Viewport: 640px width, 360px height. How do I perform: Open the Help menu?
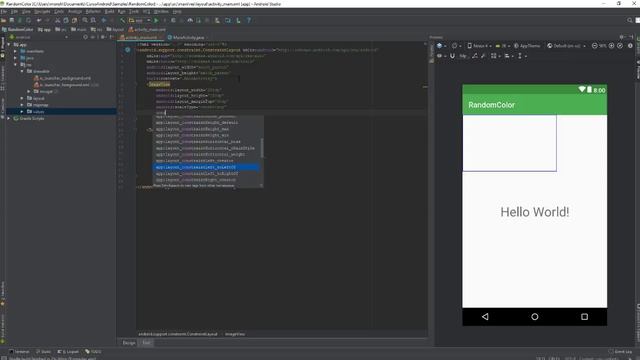(177, 11)
